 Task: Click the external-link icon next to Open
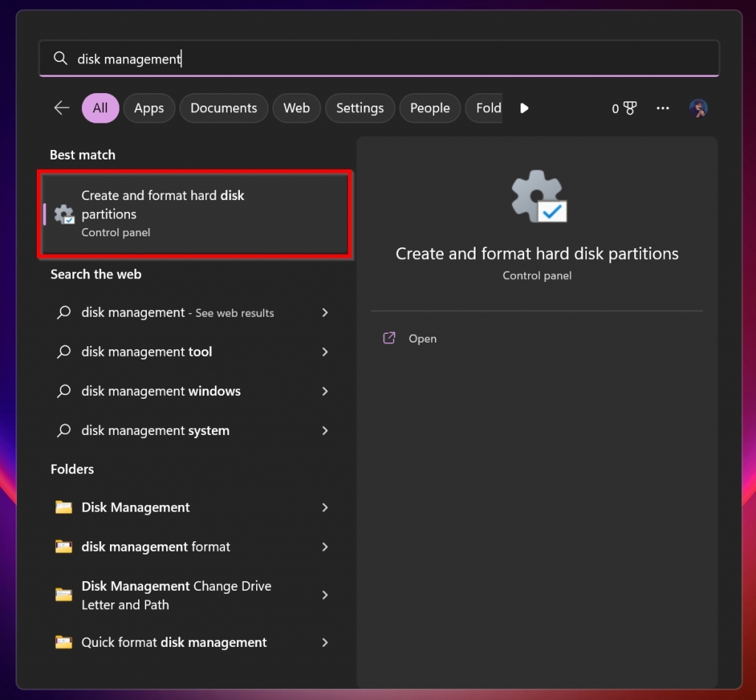pyautogui.click(x=389, y=338)
